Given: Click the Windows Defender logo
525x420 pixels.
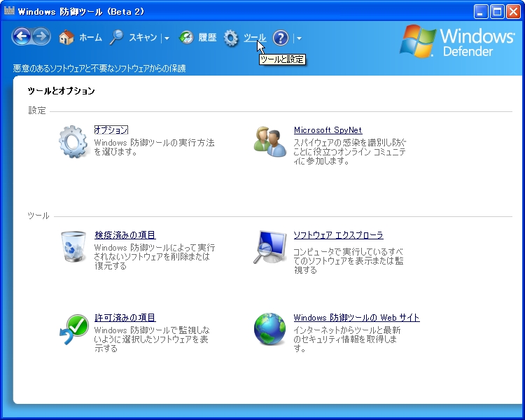Looking at the screenshot, I should pyautogui.click(x=457, y=41).
